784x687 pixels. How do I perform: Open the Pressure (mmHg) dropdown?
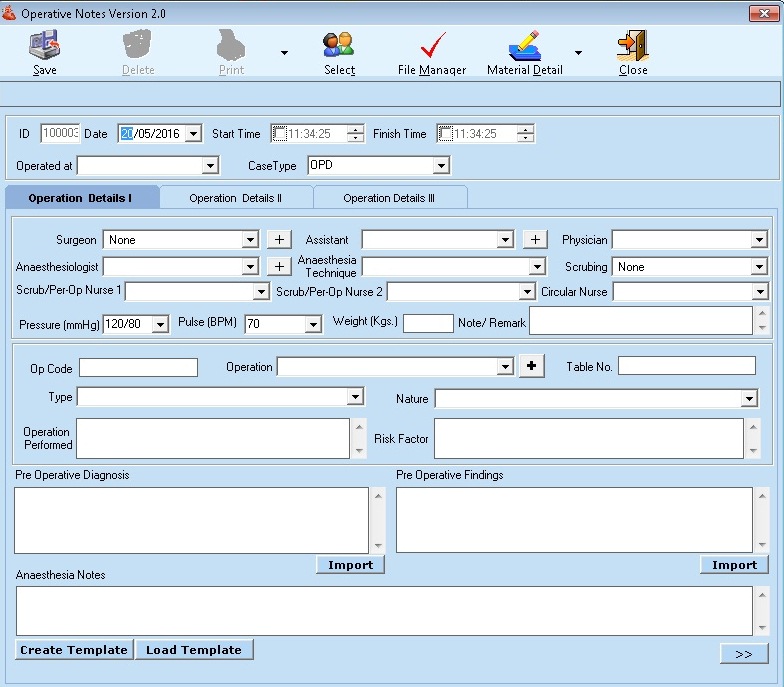(161, 324)
